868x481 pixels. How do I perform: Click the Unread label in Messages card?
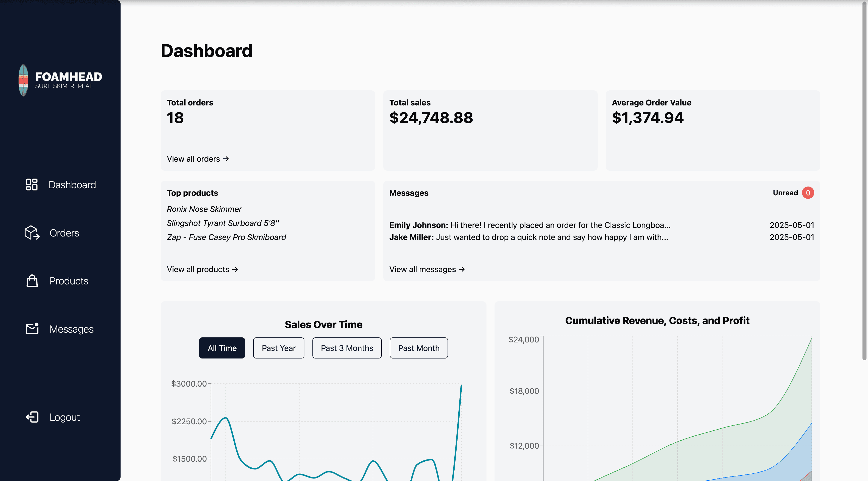pyautogui.click(x=785, y=193)
